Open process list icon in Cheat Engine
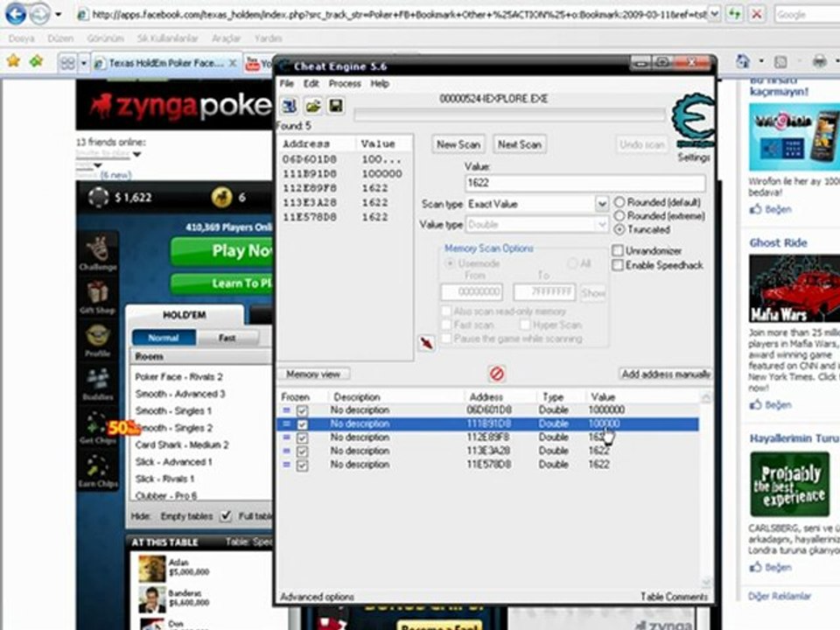This screenshot has height=630, width=840. coord(290,106)
